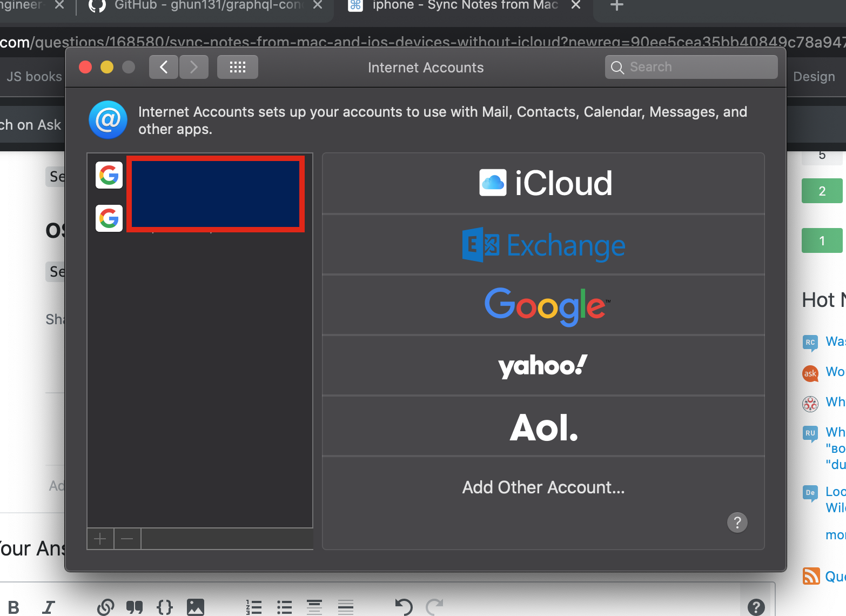The image size is (846, 616).
Task: Toggle Bold in the answer editor
Action: [14, 607]
